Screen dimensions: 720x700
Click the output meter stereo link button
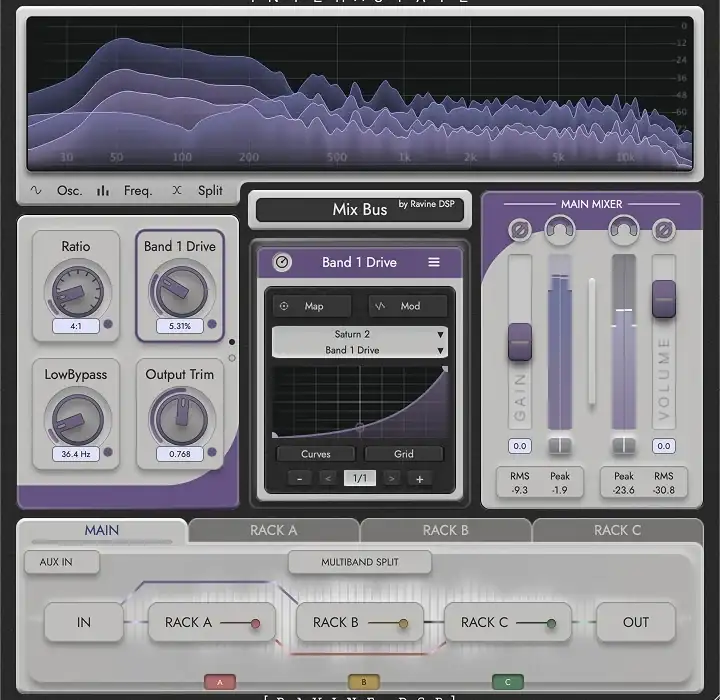point(624,445)
